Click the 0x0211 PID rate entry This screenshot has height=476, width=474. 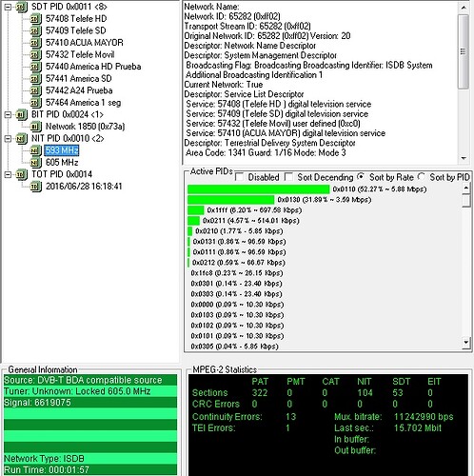tap(251, 221)
